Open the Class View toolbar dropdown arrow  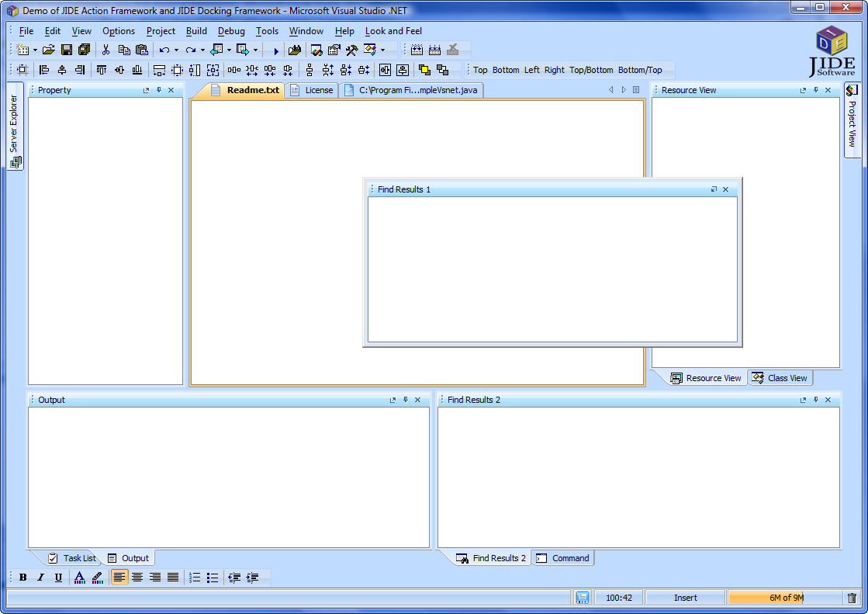tap(383, 50)
